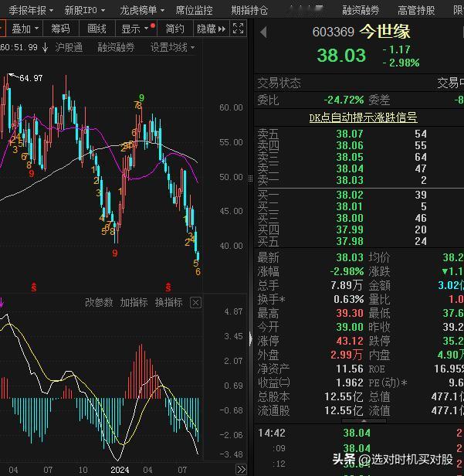Click the 买四 price 37.99
The image size is (464, 476).
pyautogui.click(x=350, y=229)
